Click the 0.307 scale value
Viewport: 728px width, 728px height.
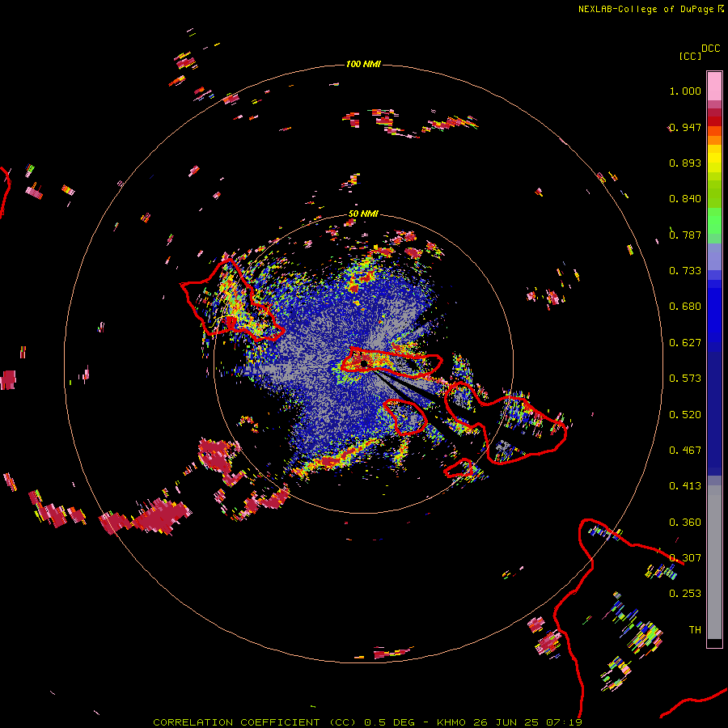coord(685,558)
